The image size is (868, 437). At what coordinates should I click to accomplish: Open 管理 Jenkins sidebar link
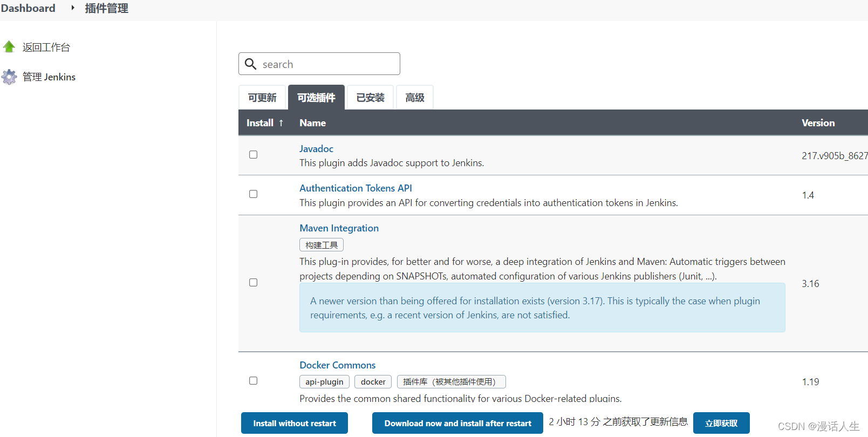(49, 77)
